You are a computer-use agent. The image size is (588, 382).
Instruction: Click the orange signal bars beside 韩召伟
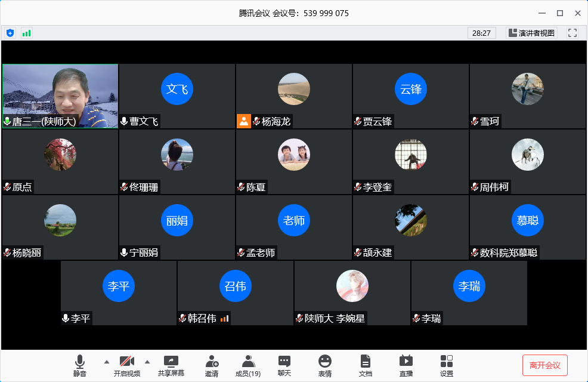[224, 319]
